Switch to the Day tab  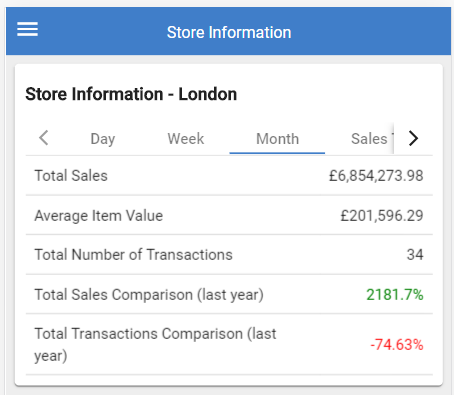click(103, 139)
